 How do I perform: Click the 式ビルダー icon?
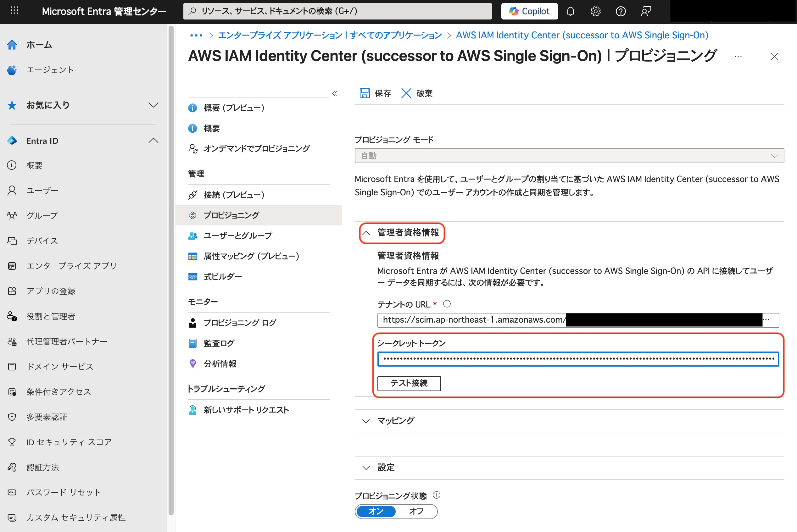[x=193, y=276]
